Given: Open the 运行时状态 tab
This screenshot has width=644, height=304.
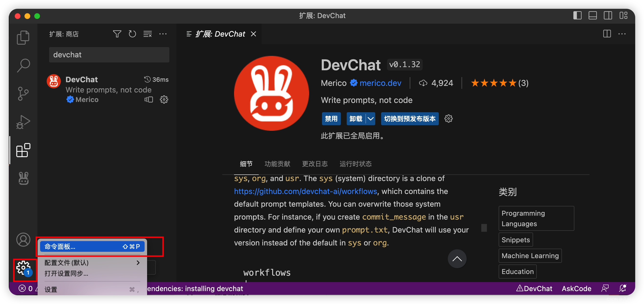Looking at the screenshot, I should (355, 164).
